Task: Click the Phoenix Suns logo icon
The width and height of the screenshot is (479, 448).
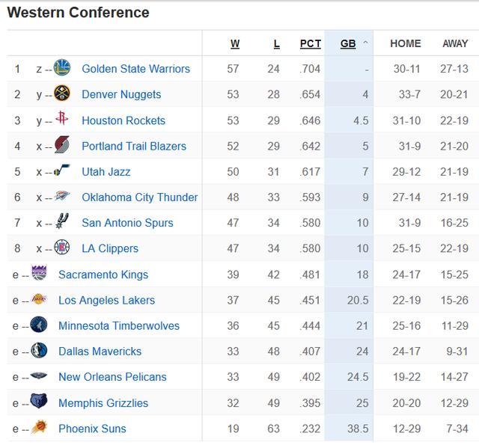Action: [x=39, y=428]
